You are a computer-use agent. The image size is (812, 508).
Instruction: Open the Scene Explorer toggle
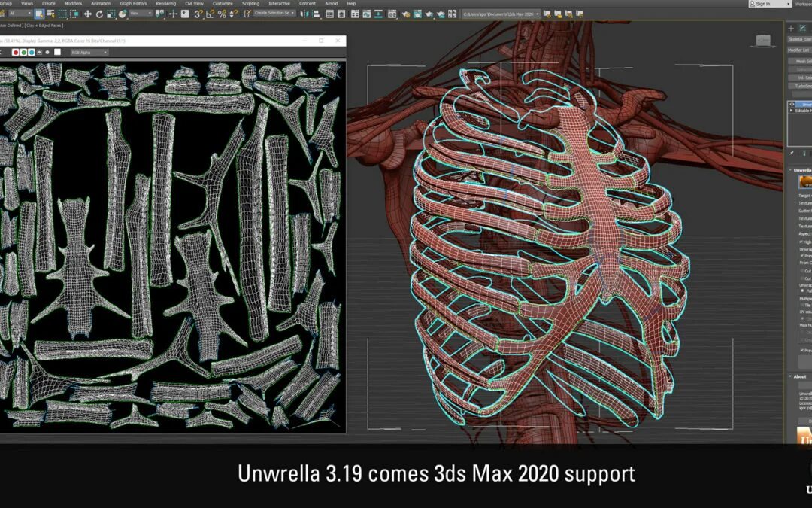[x=330, y=14]
